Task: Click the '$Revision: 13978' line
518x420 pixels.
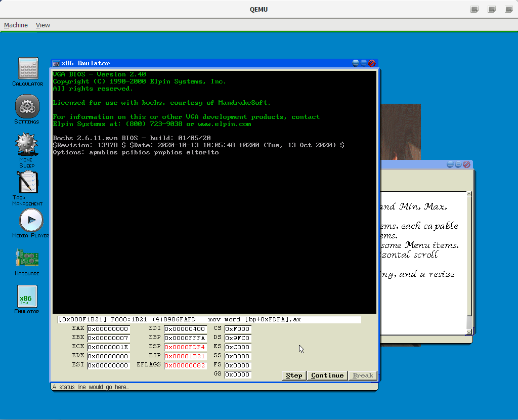Action: point(198,145)
